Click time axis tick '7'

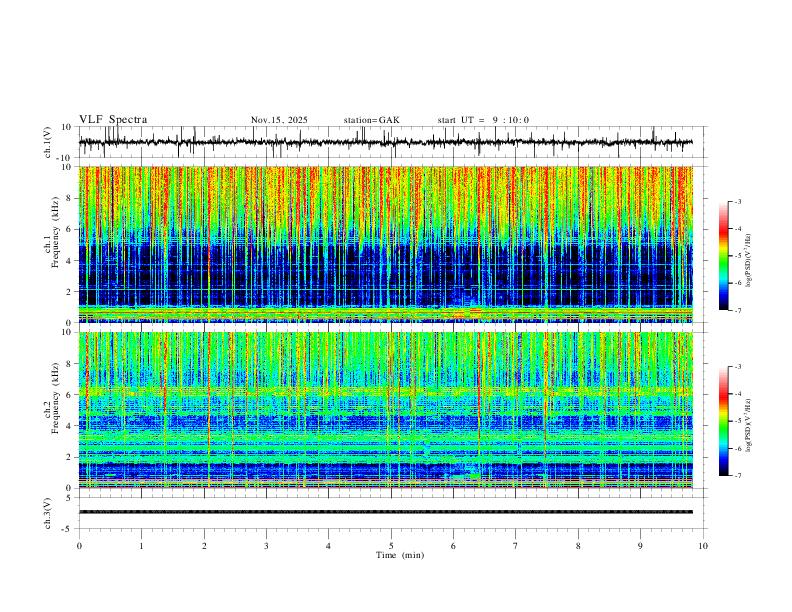point(516,546)
